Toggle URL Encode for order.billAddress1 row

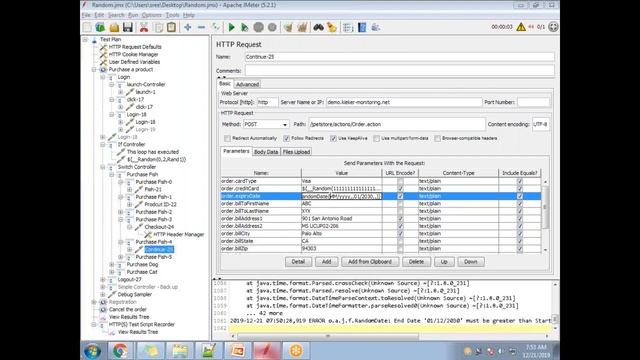coord(400,218)
